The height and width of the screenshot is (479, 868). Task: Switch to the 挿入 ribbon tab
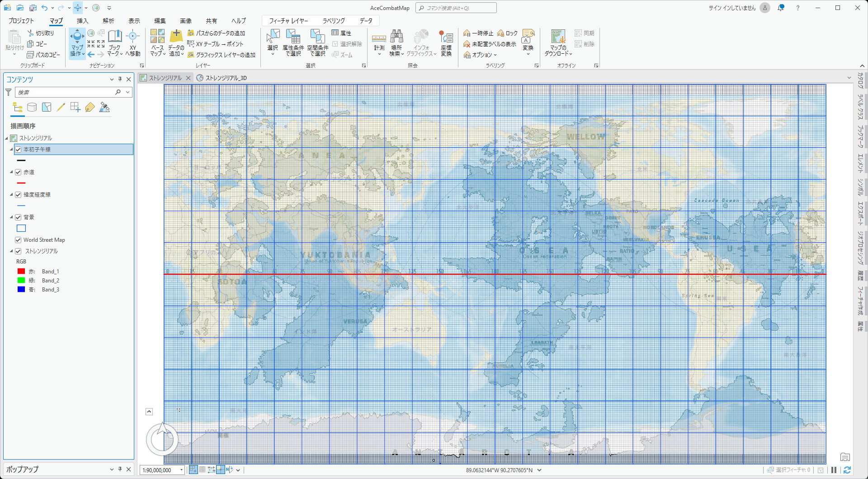point(82,21)
